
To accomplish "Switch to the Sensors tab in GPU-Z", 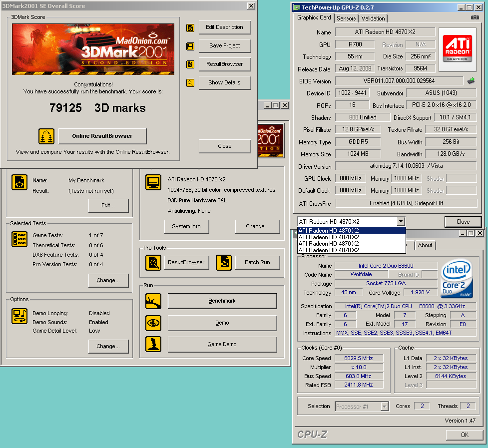I will pyautogui.click(x=346, y=18).
